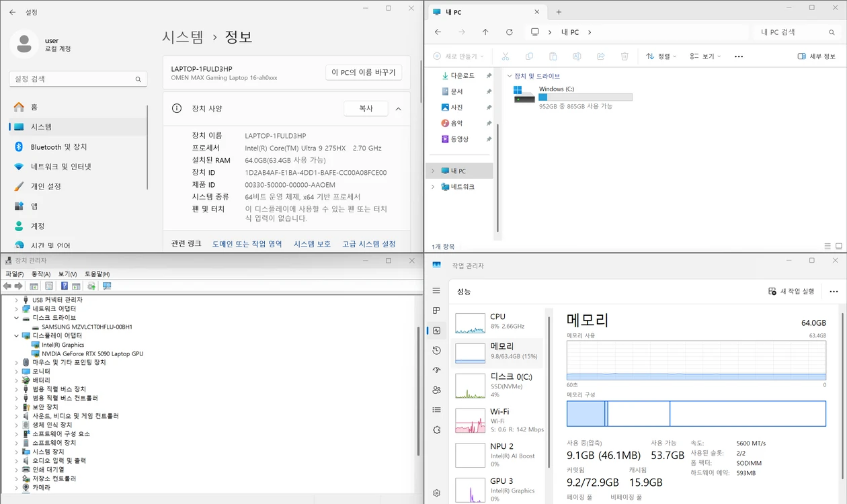Screen dimensions: 847x504
Task: Select Performance icon in Task Manager sidebar
Action: [436, 331]
